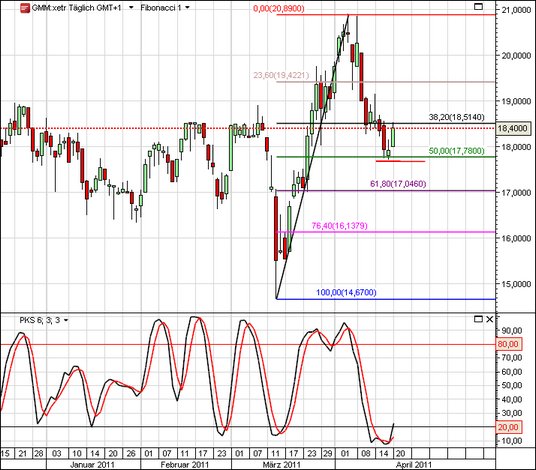The height and width of the screenshot is (470, 536).
Task: Click the 21,0000 price axis label
Action: coord(516,10)
